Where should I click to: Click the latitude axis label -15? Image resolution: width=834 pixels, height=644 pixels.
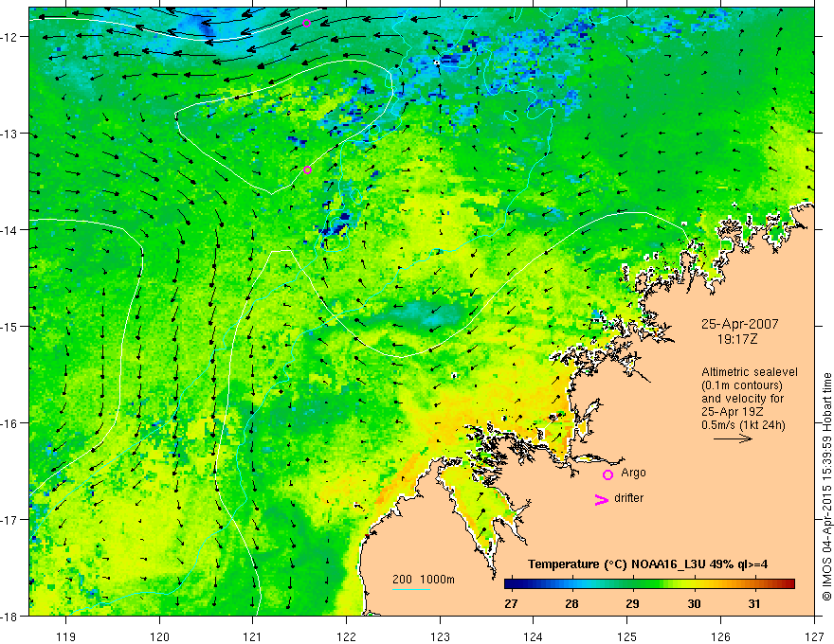coord(10,327)
